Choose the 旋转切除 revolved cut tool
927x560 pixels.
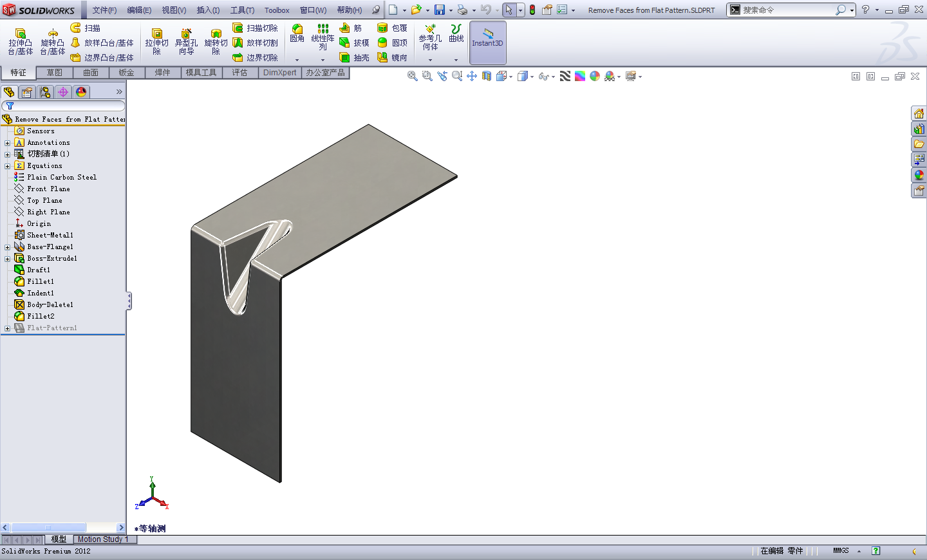(216, 42)
